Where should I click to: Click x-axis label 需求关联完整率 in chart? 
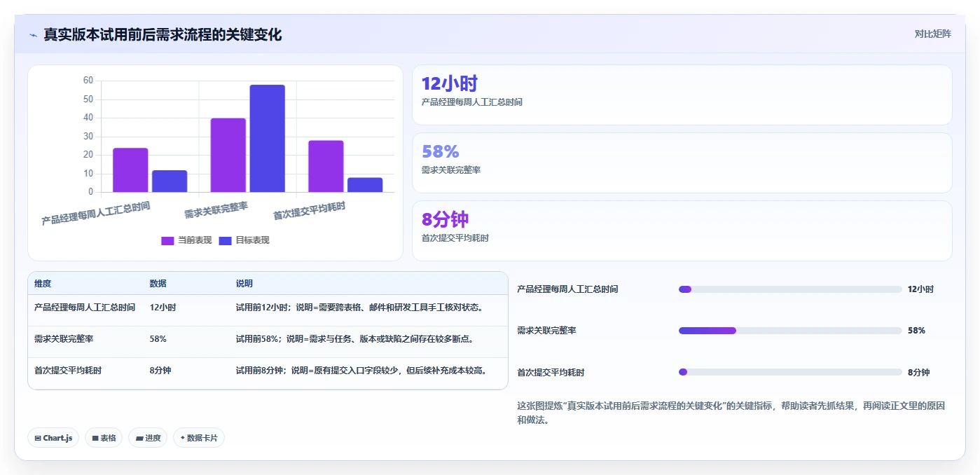(216, 209)
